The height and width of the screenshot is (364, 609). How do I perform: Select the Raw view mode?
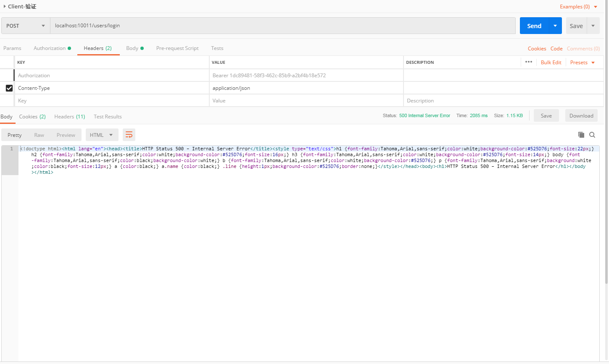click(x=39, y=135)
